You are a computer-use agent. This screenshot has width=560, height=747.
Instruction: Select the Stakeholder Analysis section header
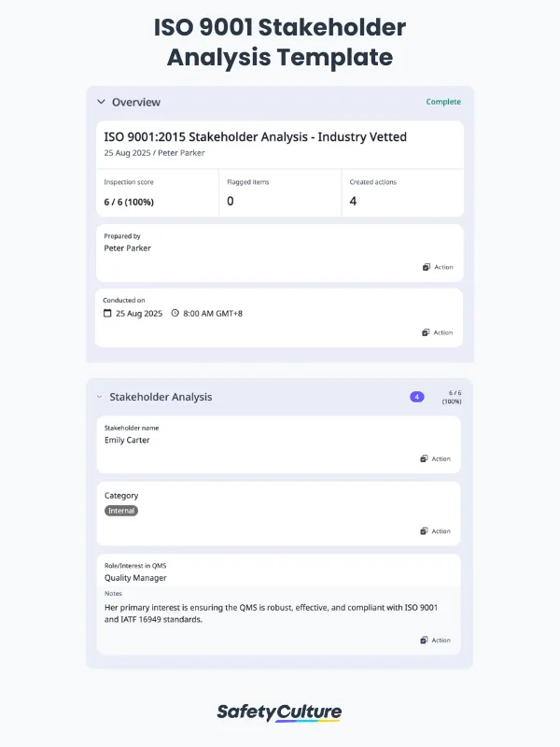161,396
